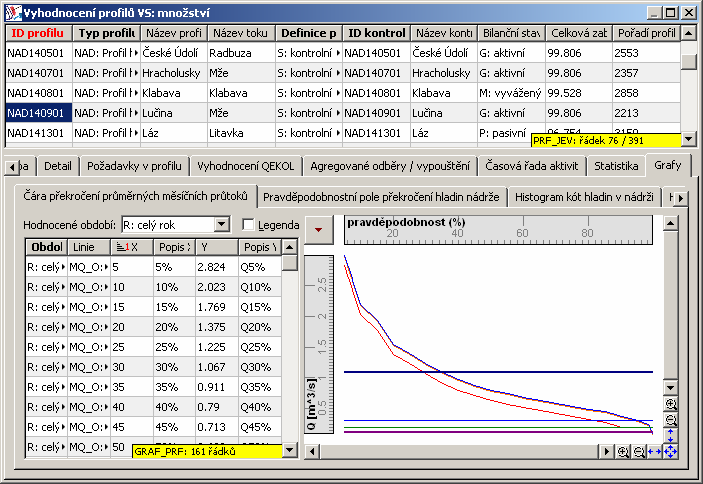
Task: Expand Linie cell in 10% row
Action: 106,287
